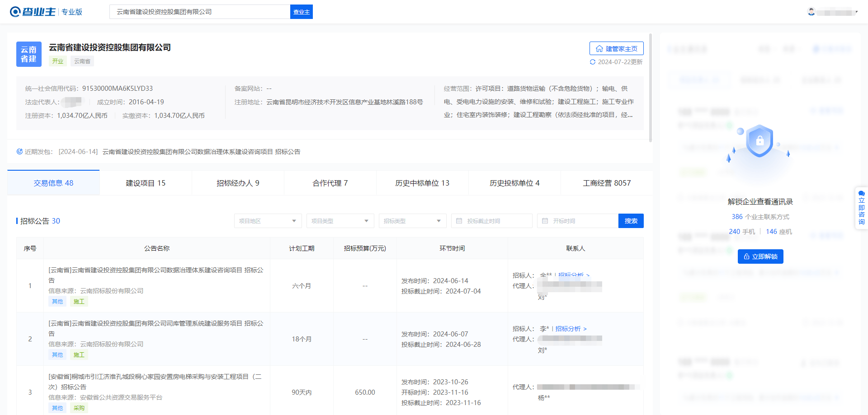
Task: Click the 18个月 planned duration cell
Action: 302,339
